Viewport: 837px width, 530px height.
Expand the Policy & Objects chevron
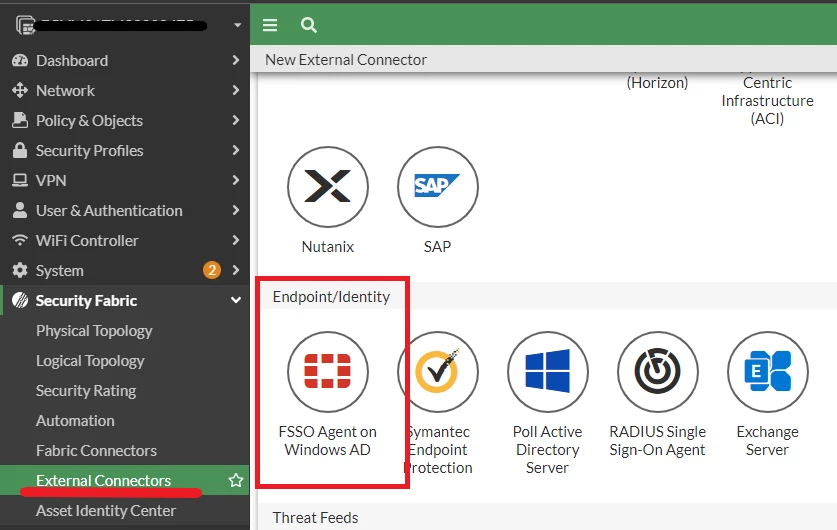pyautogui.click(x=236, y=120)
